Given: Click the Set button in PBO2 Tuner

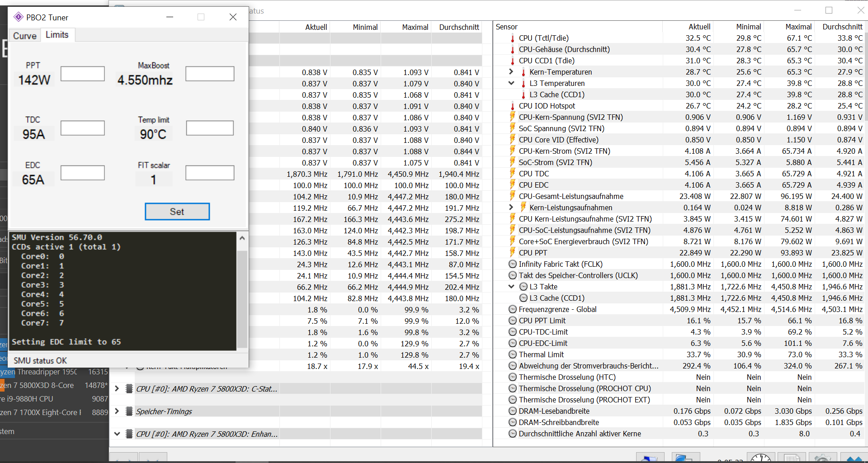Looking at the screenshot, I should point(177,212).
